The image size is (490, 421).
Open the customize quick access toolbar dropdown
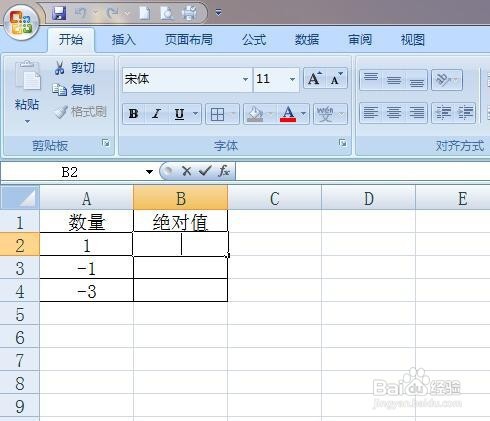(218, 13)
